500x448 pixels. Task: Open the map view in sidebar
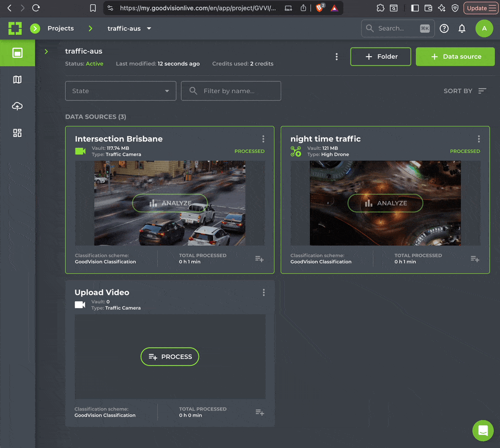pyautogui.click(x=17, y=80)
